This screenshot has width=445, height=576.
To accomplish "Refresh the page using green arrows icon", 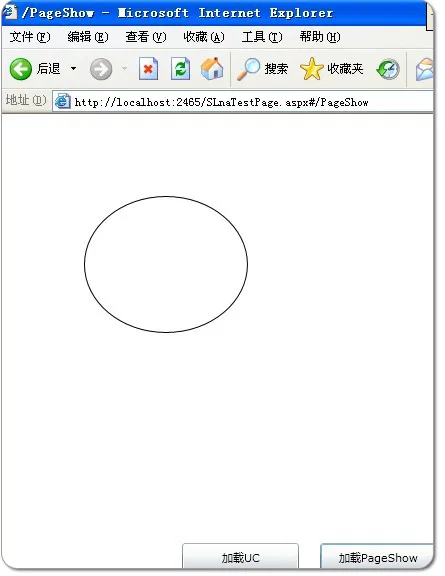I will click(180, 69).
